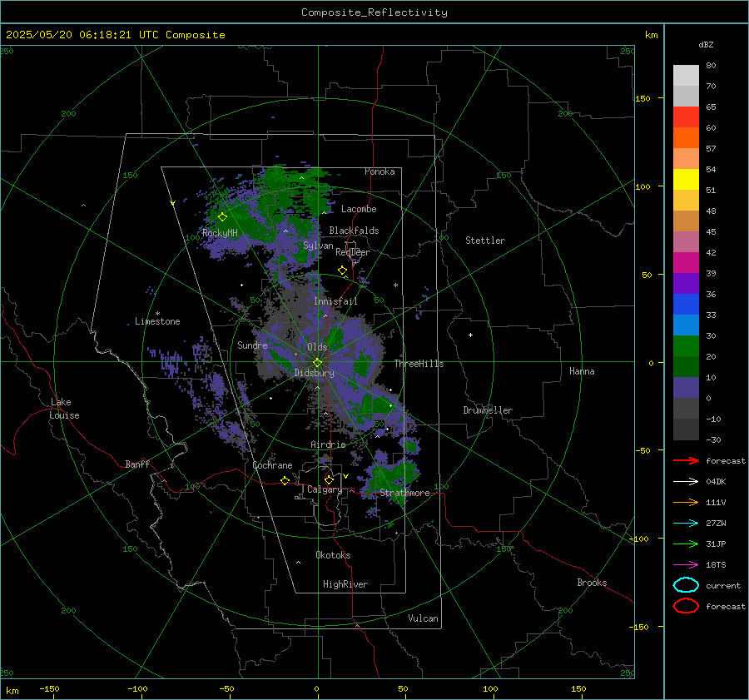Click the Okotoks label
This screenshot has height=700, width=749.
tap(333, 555)
